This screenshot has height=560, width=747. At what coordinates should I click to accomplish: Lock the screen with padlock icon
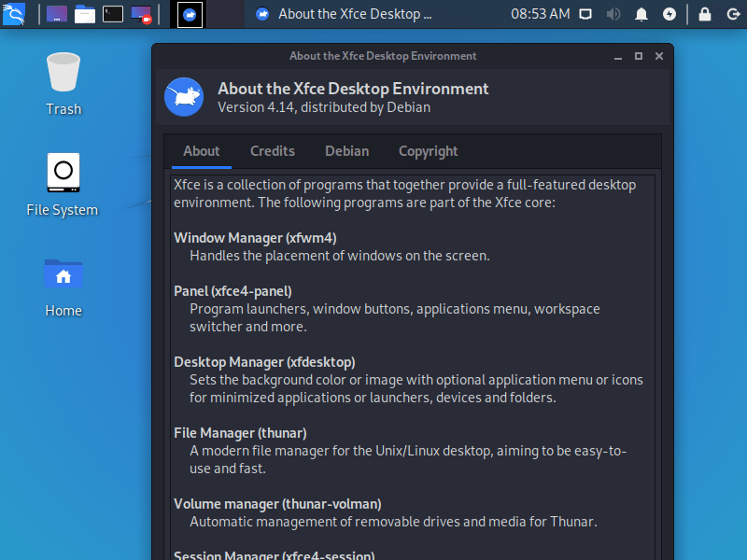click(x=705, y=14)
